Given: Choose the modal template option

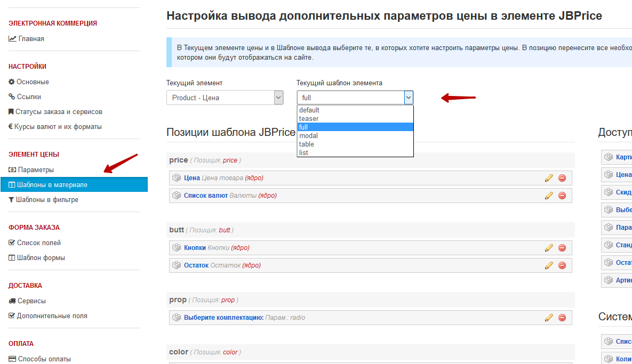Looking at the screenshot, I should [x=308, y=136].
